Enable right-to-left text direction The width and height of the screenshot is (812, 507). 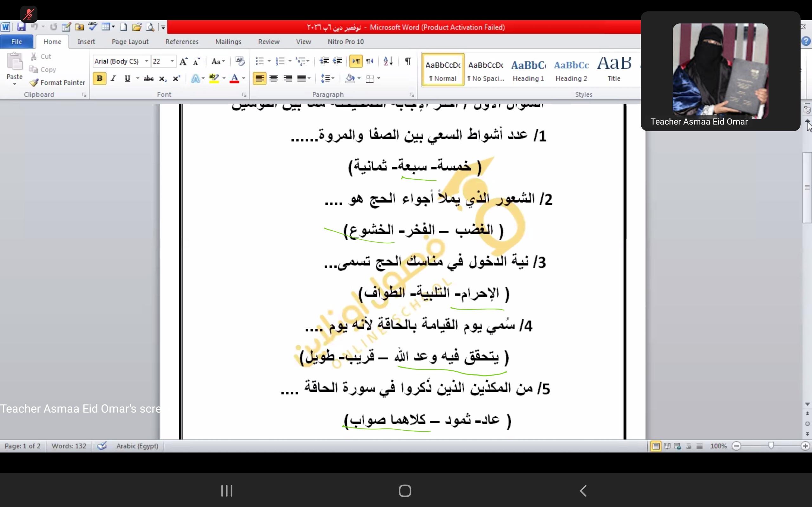pyautogui.click(x=370, y=61)
